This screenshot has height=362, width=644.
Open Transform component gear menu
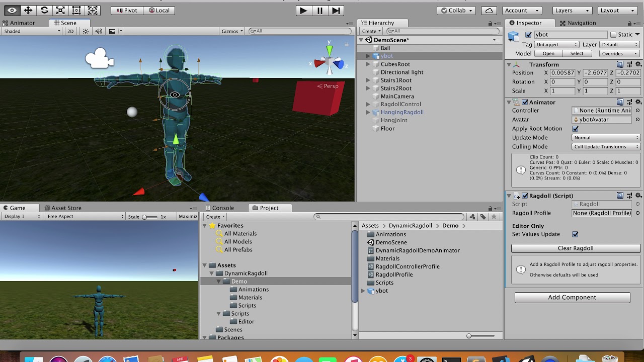coord(638,64)
